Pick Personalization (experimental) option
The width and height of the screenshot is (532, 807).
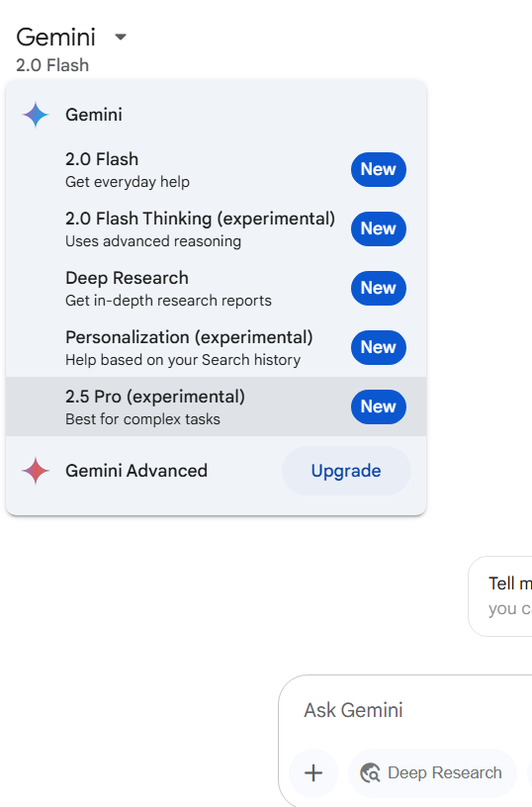pyautogui.click(x=217, y=347)
